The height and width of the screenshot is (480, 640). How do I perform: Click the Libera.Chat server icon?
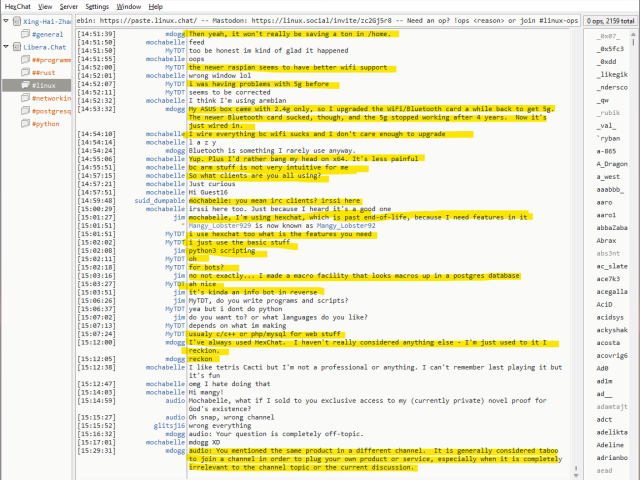tap(16, 47)
